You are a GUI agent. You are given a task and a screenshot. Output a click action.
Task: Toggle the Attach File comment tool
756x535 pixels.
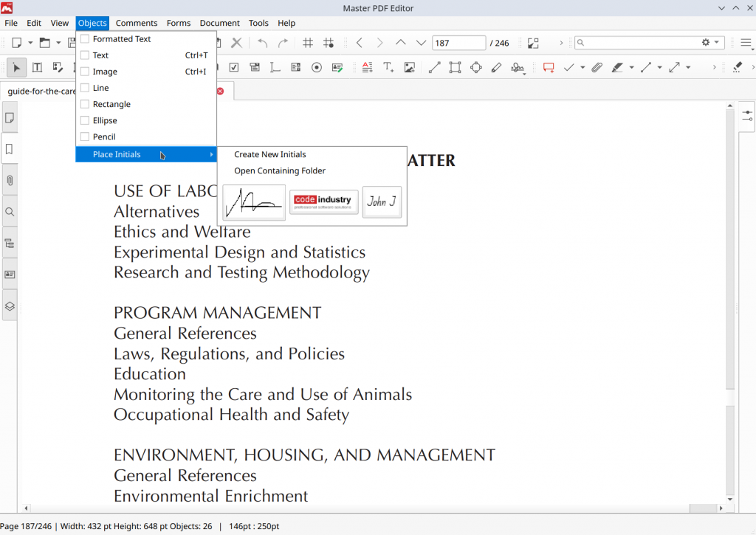tap(597, 67)
